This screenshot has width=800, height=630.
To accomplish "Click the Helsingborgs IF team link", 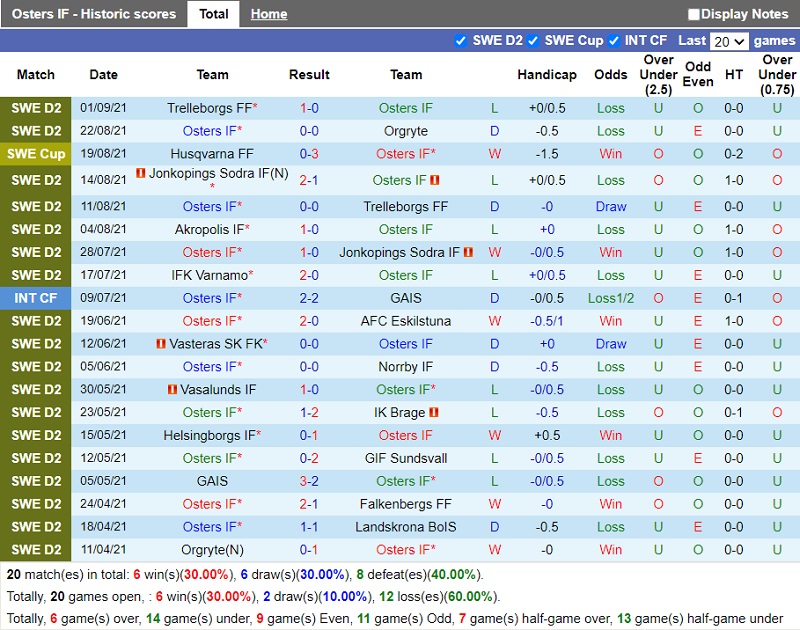I will [210, 436].
